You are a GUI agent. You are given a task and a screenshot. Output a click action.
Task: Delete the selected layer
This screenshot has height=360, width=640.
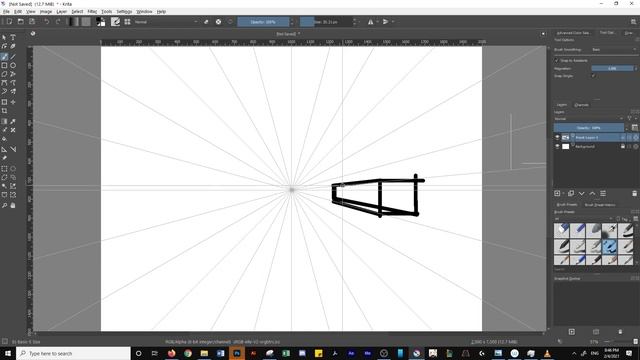tap(634, 193)
